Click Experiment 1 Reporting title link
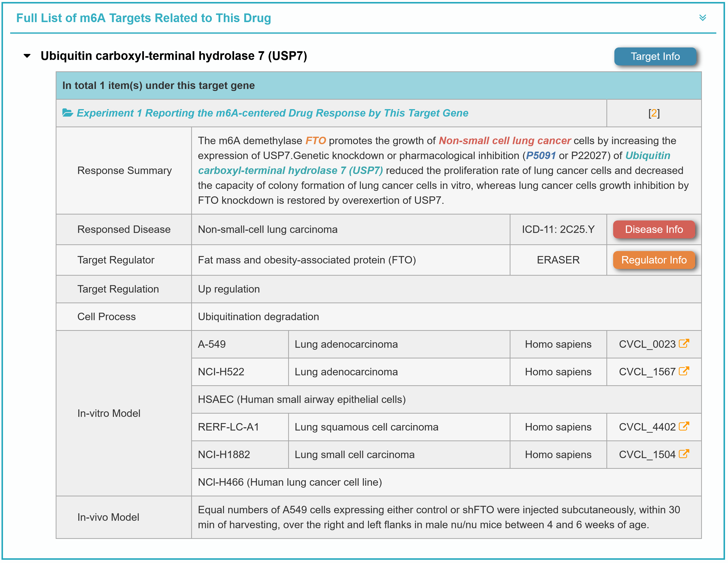Viewport: 728px width, 563px height. (272, 113)
